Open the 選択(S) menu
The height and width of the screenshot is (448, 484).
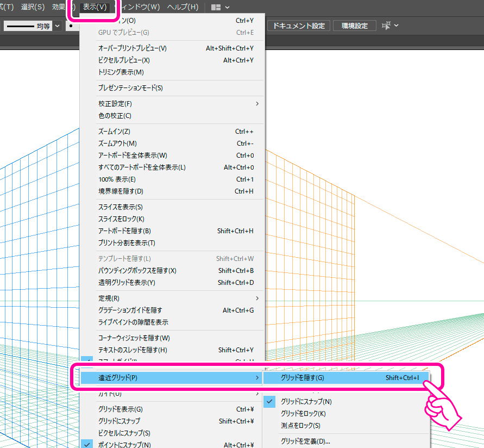[33, 7]
